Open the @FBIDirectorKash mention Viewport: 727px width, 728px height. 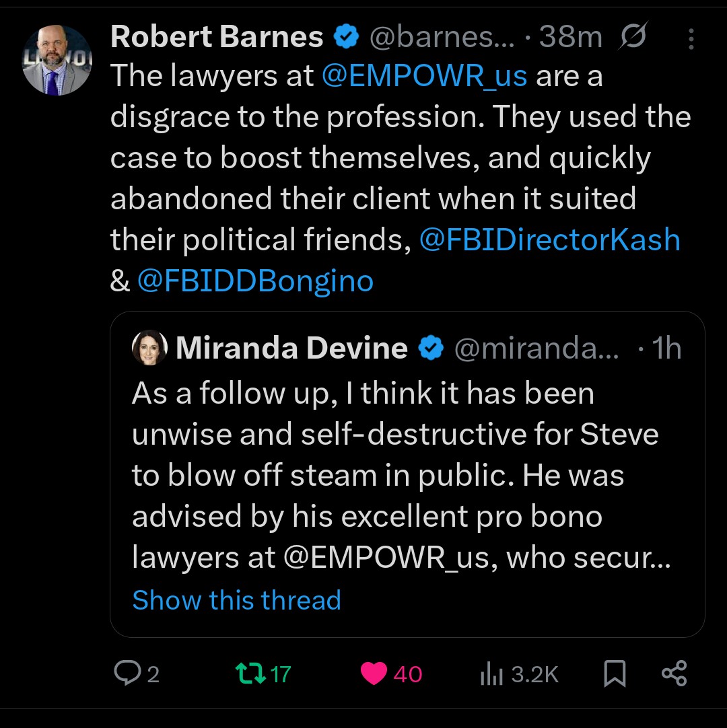549,240
